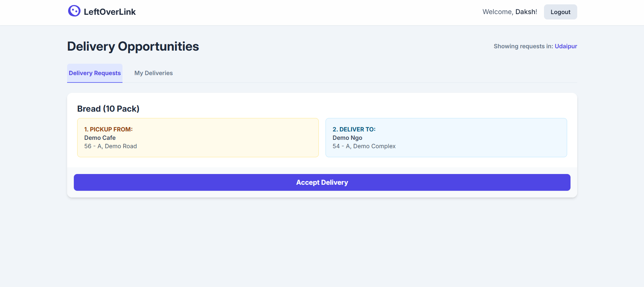Click the 'Showing requests in' label
Image resolution: width=644 pixels, height=287 pixels.
[523, 46]
